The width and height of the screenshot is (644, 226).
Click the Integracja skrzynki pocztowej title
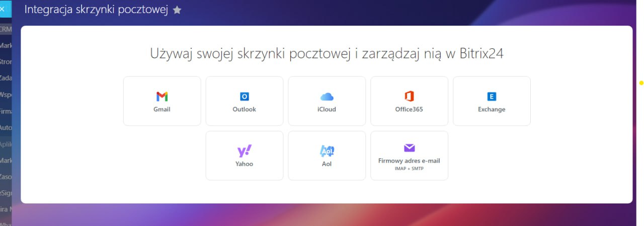point(96,10)
